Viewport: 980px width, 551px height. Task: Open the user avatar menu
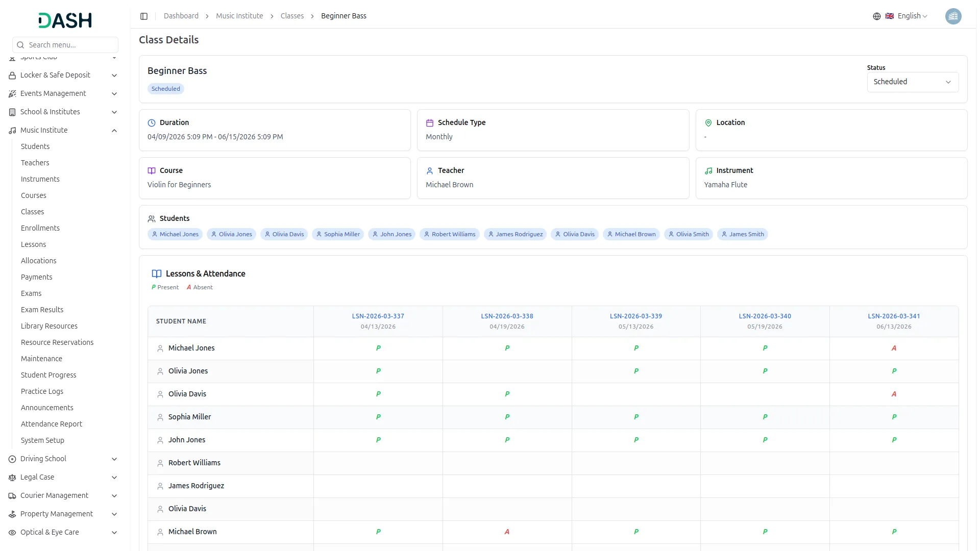click(952, 16)
